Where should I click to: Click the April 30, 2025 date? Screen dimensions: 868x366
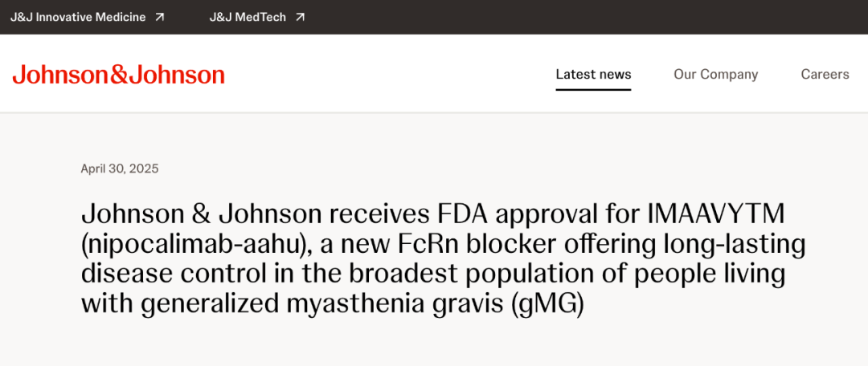(x=120, y=169)
